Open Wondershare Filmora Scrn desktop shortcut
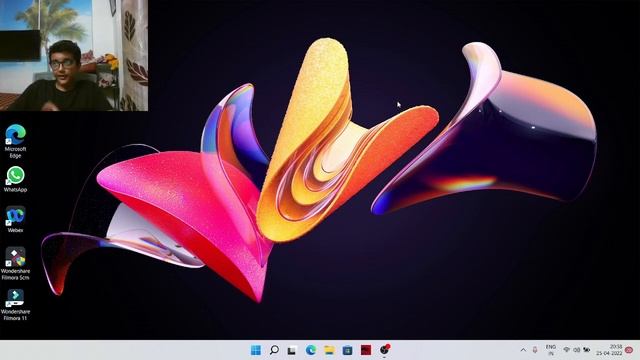This screenshot has height=360, width=640. click(16, 263)
